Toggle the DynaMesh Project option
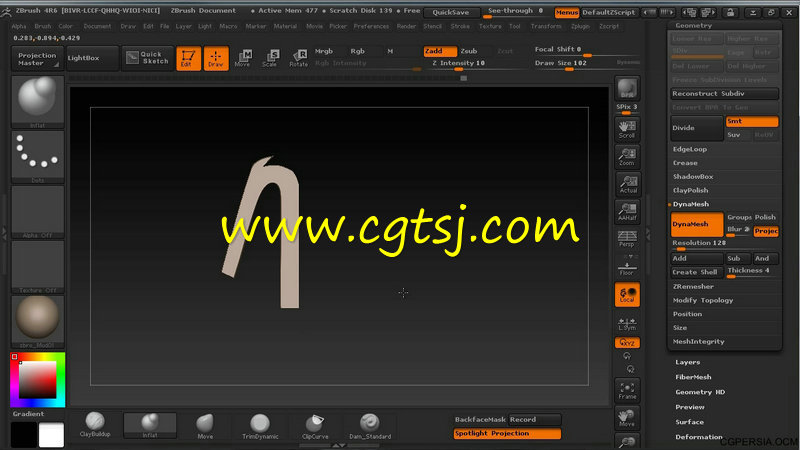The height and width of the screenshot is (450, 800). (x=766, y=231)
